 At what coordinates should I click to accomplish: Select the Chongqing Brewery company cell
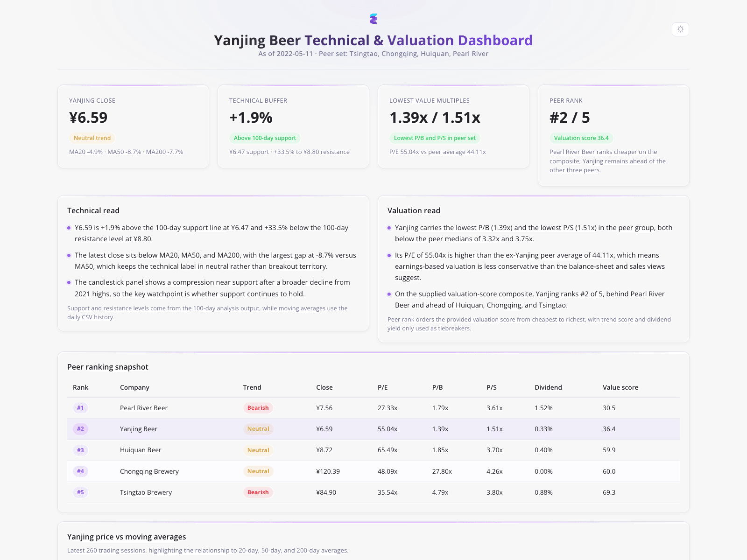(x=149, y=471)
